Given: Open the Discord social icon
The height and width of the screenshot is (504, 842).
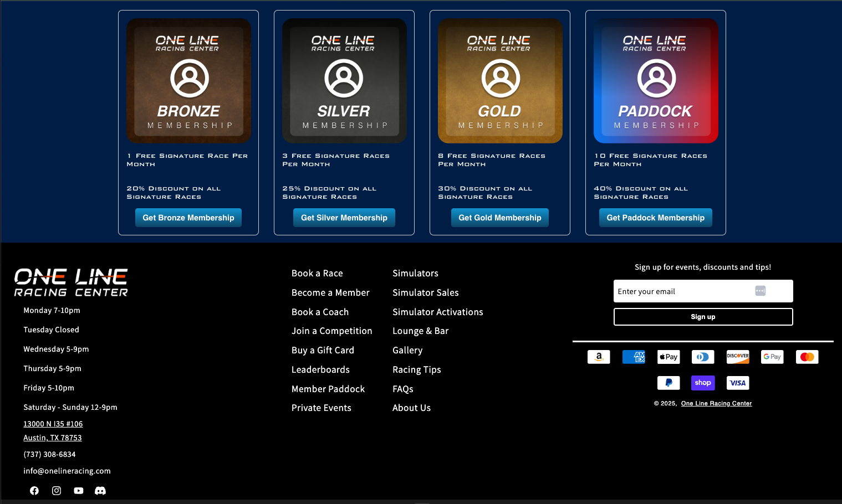Looking at the screenshot, I should coord(100,491).
